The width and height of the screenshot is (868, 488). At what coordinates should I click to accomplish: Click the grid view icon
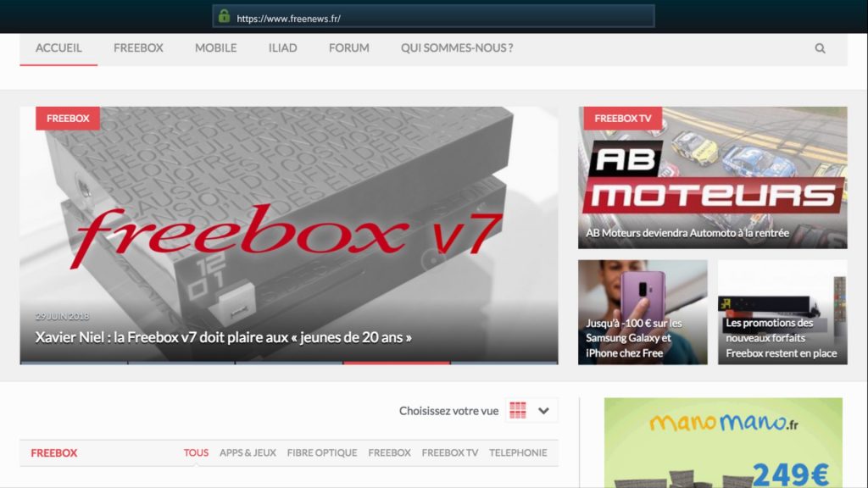click(x=518, y=411)
